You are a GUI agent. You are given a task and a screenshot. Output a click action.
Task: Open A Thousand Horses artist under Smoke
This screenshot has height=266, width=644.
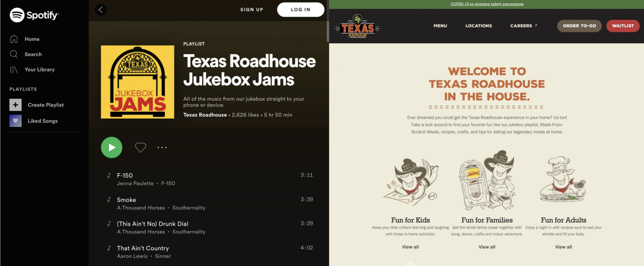(141, 208)
